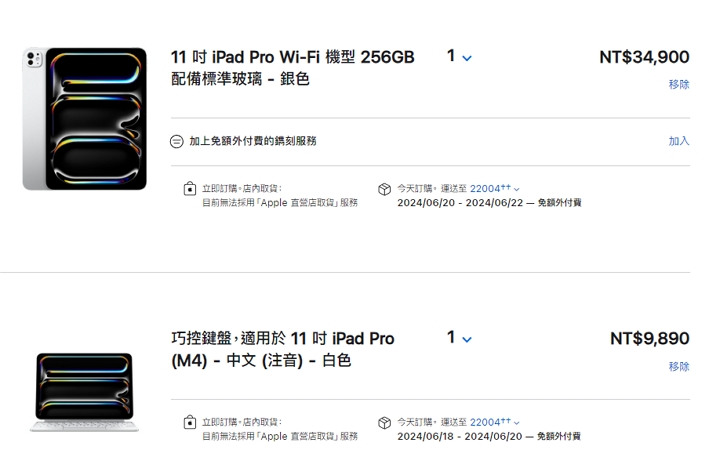The image size is (720, 457).
Task: Click the NT$34,900 iPad Pro price
Action: (644, 58)
